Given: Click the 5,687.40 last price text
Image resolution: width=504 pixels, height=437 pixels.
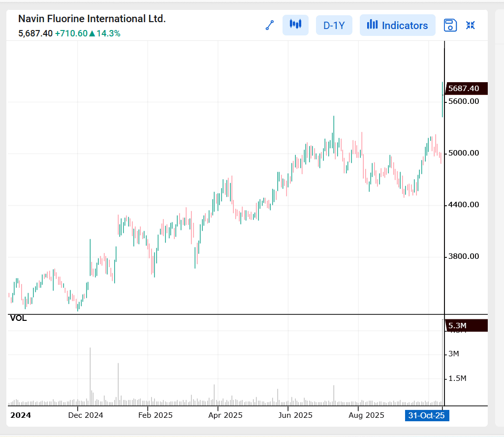Looking at the screenshot, I should 35,33.
